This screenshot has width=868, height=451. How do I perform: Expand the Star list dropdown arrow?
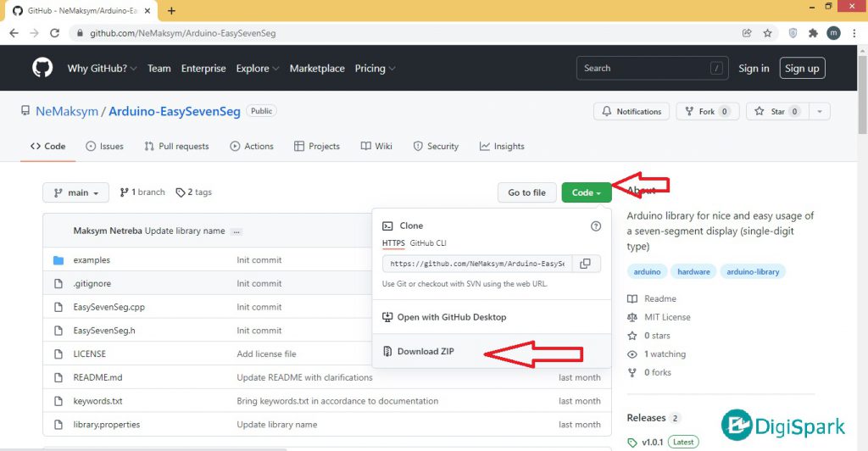(819, 111)
